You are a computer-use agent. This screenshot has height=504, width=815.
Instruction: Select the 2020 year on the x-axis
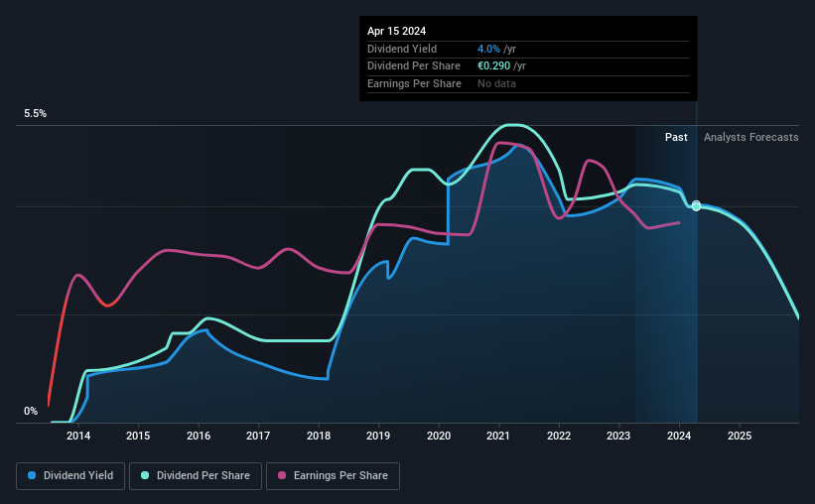coord(439,436)
